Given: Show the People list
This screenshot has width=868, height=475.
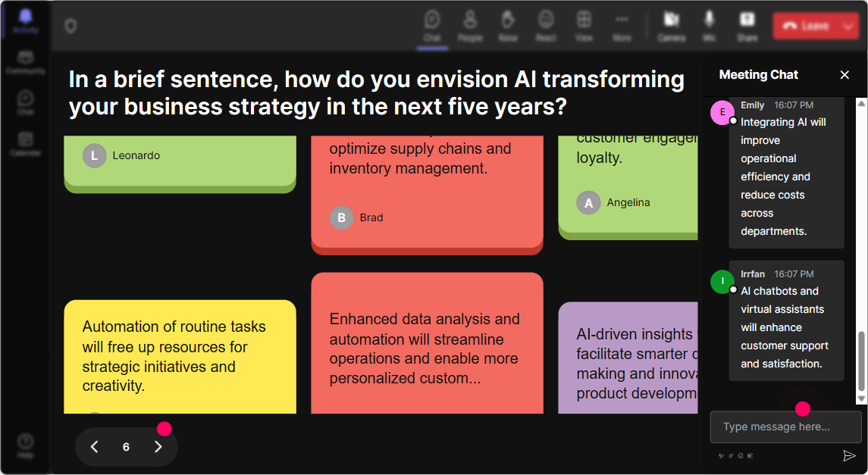Looking at the screenshot, I should point(470,26).
